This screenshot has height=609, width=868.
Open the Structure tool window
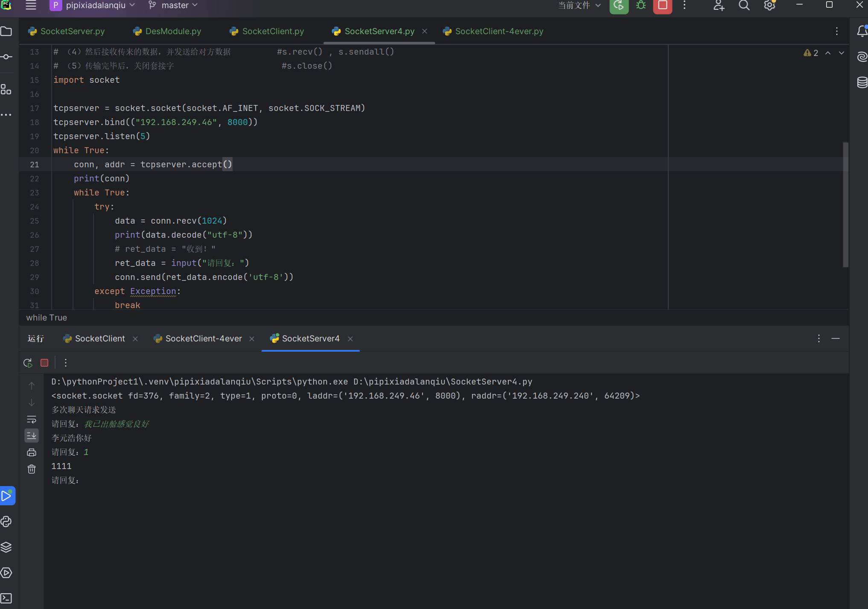(6, 90)
